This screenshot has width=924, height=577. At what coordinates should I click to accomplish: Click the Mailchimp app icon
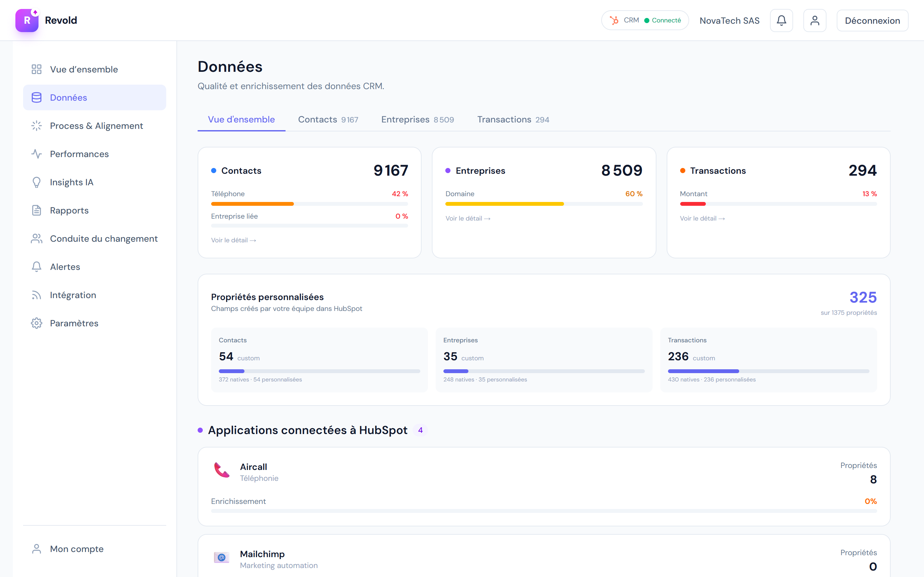(x=222, y=557)
